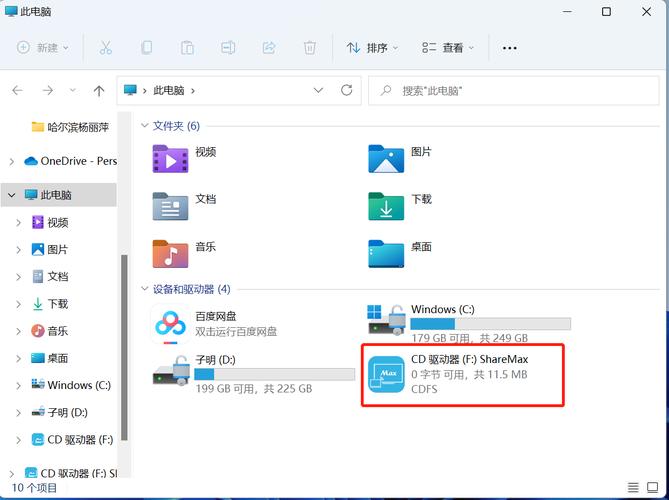Image resolution: width=669 pixels, height=500 pixels.
Task: Click the navigation pane vertical scrollbar
Action: 124,347
